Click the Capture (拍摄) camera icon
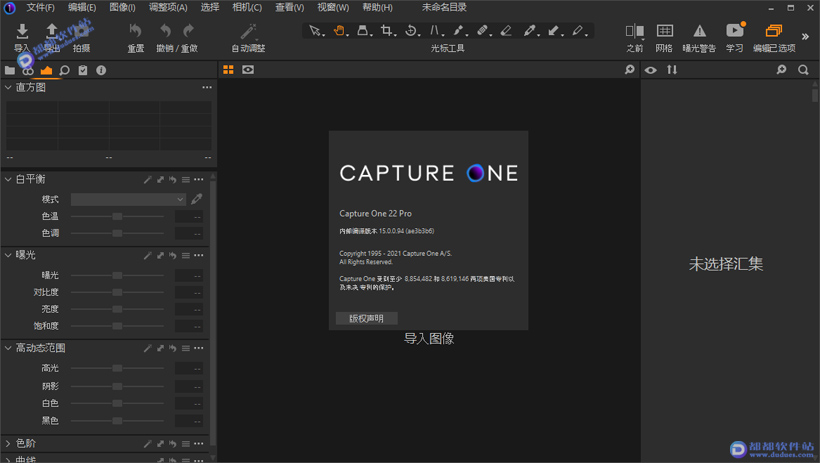820x463 pixels. click(x=82, y=31)
